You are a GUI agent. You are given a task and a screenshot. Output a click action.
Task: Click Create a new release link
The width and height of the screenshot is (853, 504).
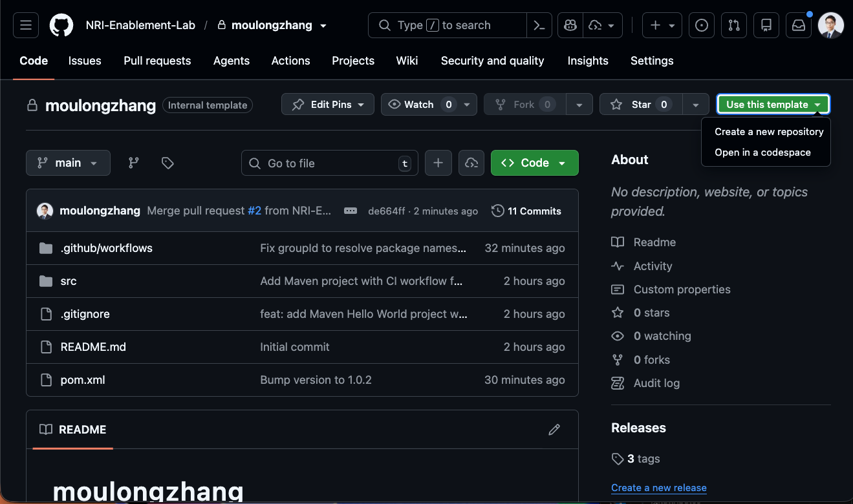click(x=659, y=488)
